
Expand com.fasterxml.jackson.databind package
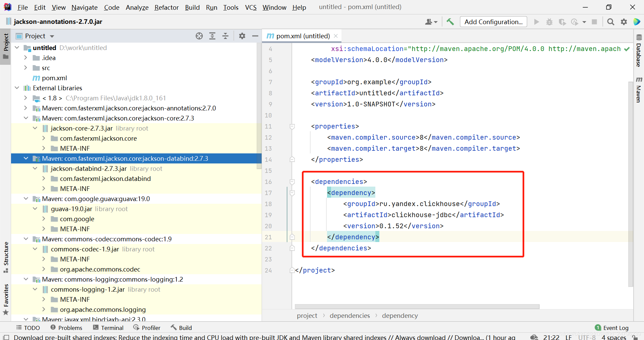pyautogui.click(x=44, y=179)
